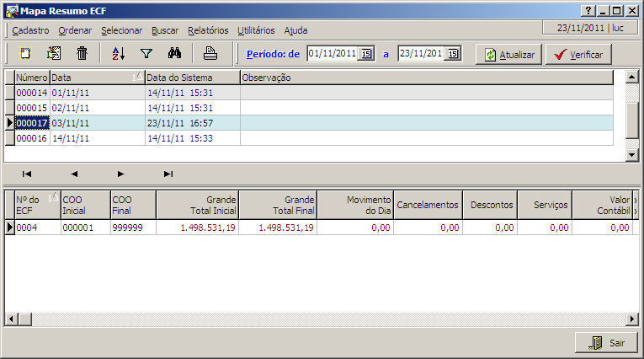
Task: Jump to last record navigation arrow
Action: [168, 174]
